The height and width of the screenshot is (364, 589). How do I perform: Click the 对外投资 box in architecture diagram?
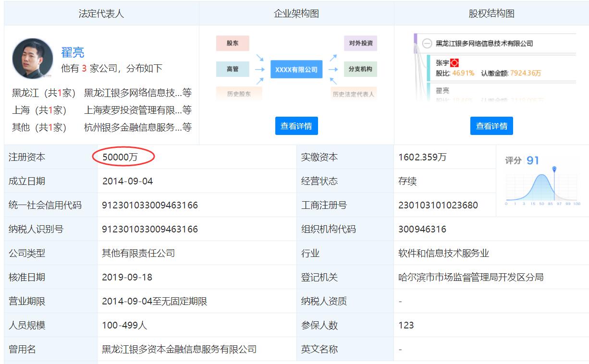click(360, 43)
